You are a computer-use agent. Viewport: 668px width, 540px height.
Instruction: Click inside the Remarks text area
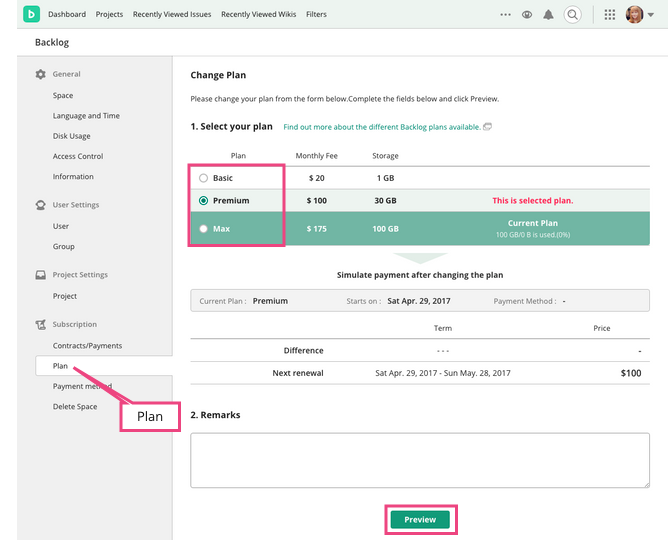[x=420, y=460]
